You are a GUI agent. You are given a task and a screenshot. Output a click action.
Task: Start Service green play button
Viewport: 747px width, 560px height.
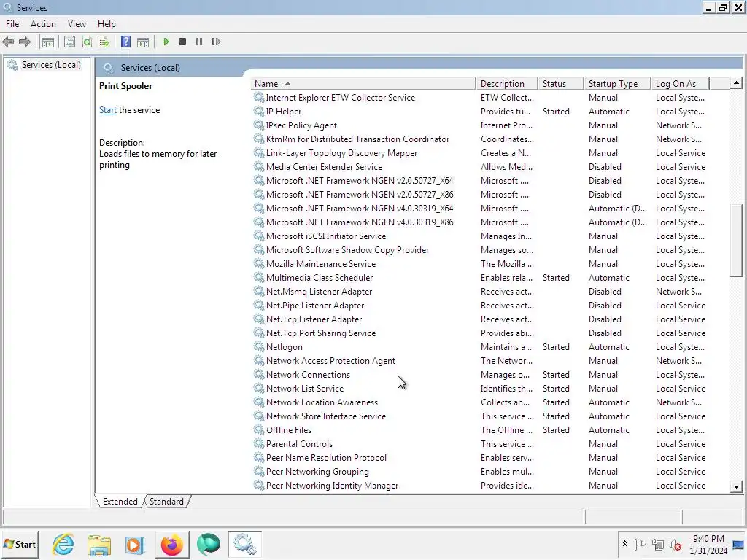point(166,42)
